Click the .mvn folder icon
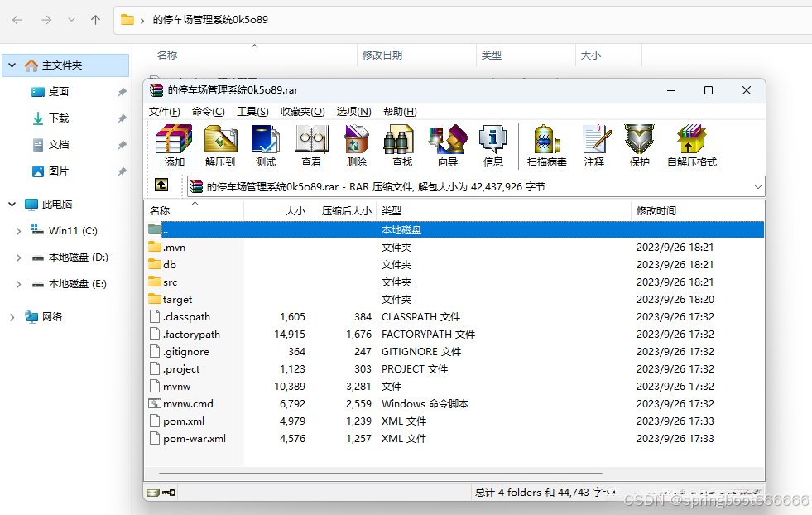Viewport: 812px width, 515px height. coord(154,247)
